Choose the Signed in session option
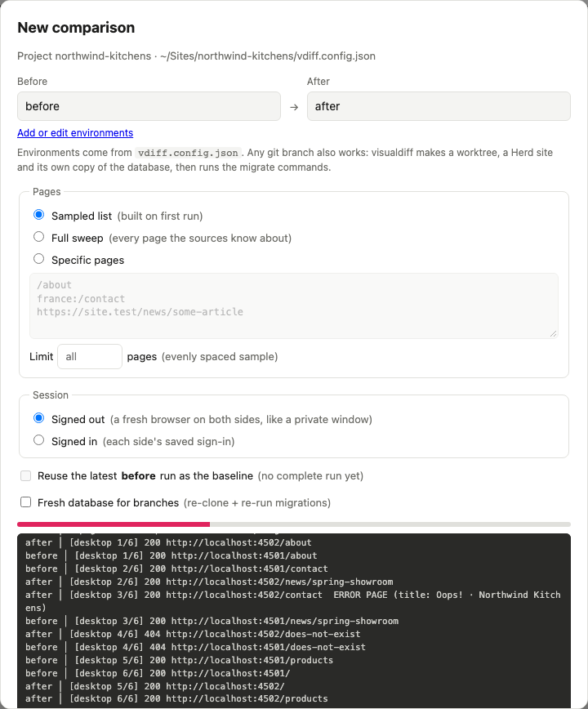The height and width of the screenshot is (709, 588). (x=39, y=440)
